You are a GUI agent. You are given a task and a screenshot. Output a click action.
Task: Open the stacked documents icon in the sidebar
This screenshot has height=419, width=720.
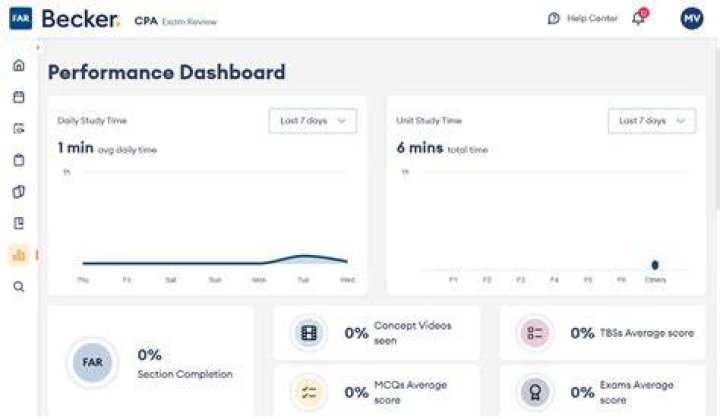pyautogui.click(x=19, y=192)
